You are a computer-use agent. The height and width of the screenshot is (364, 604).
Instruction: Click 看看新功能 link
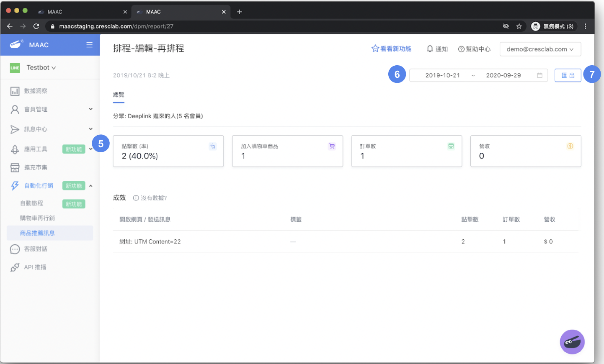tap(395, 49)
